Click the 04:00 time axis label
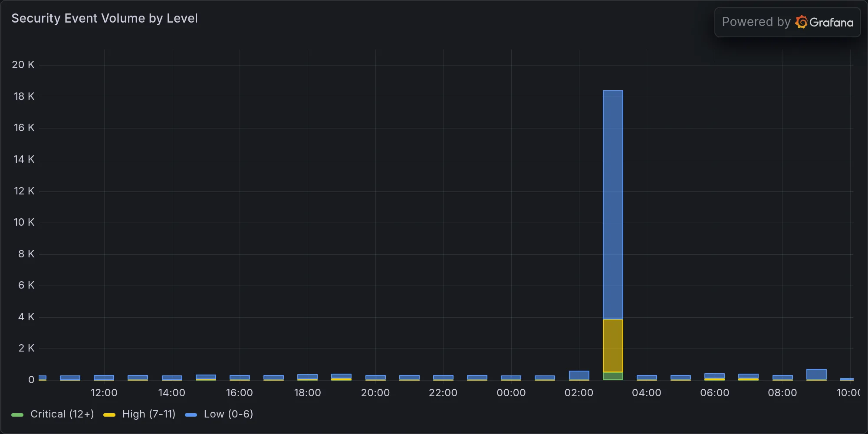 click(647, 393)
